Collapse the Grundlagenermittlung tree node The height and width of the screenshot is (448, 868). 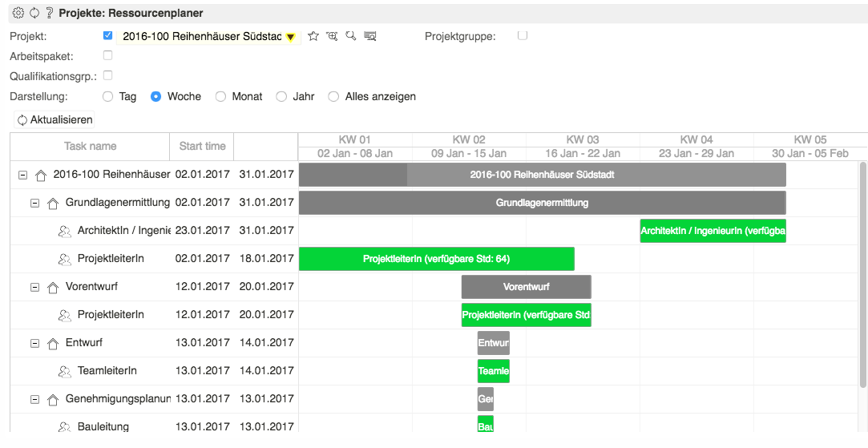pos(34,203)
